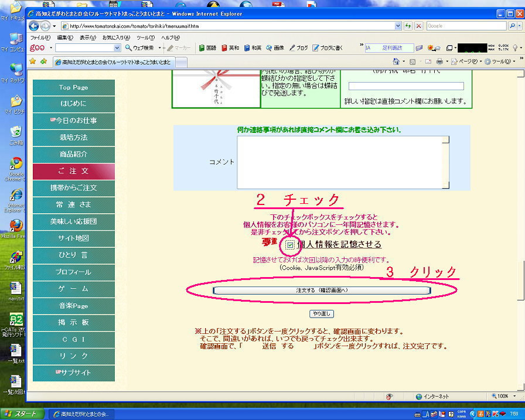Screen dimensions: 525x420
Task: Click the refresh page icon
Action: pos(408,26)
